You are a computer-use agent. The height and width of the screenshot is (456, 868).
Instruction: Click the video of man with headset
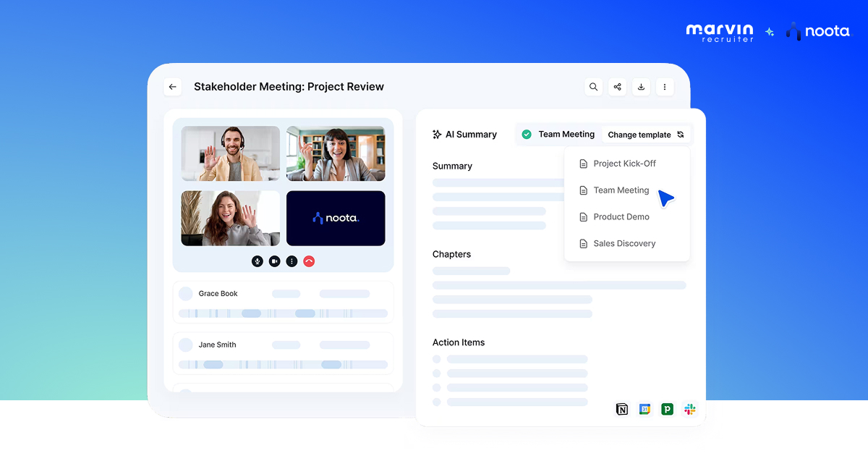pos(231,153)
